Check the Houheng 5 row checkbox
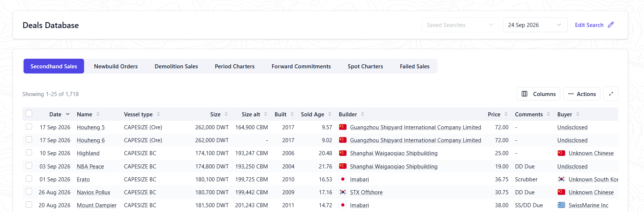 [29, 127]
